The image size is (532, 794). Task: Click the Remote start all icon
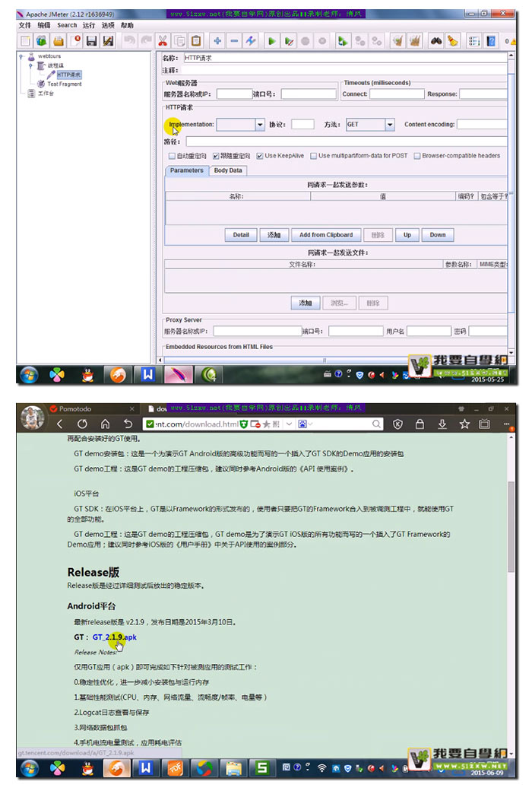(343, 41)
